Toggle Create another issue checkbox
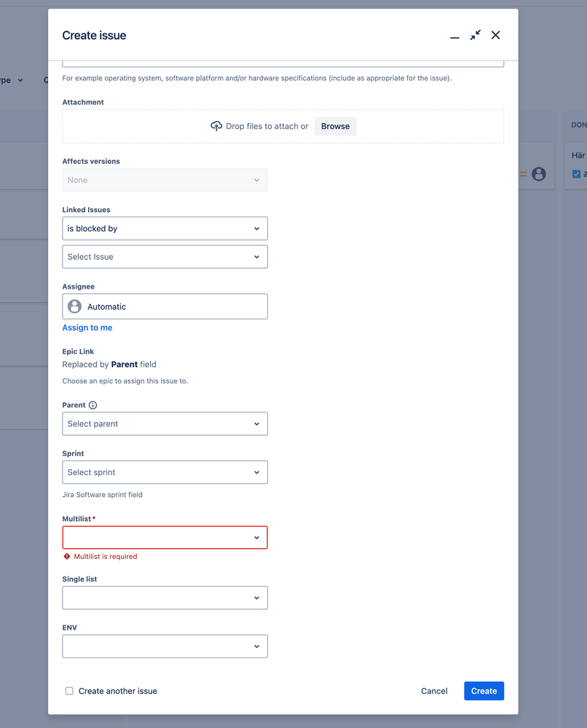This screenshot has height=728, width=587. [69, 691]
